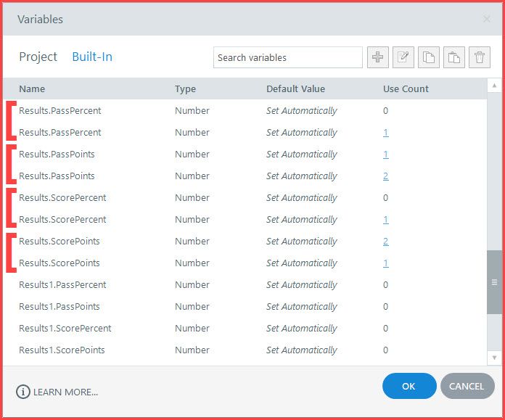Click the Copy variable icon

click(x=429, y=58)
